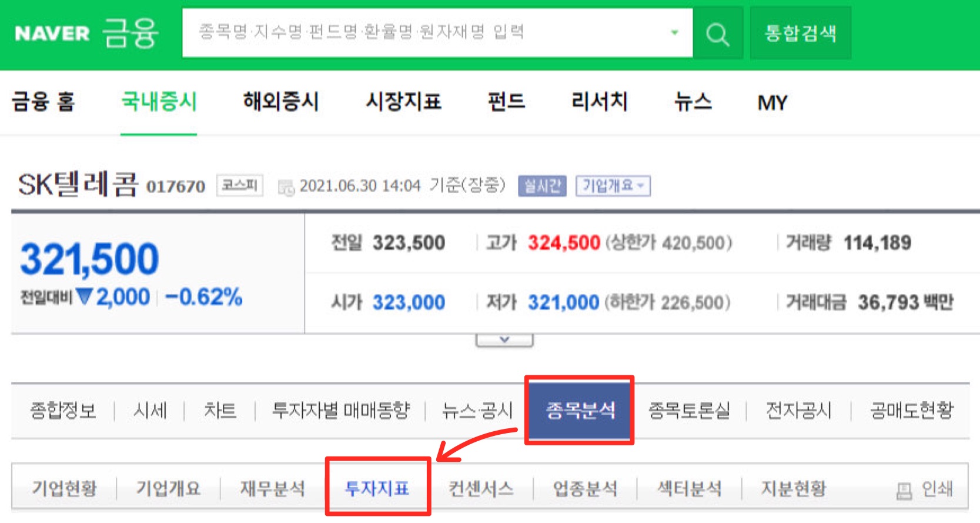Open the 리서치 menu
The height and width of the screenshot is (523, 980).
pyautogui.click(x=599, y=102)
